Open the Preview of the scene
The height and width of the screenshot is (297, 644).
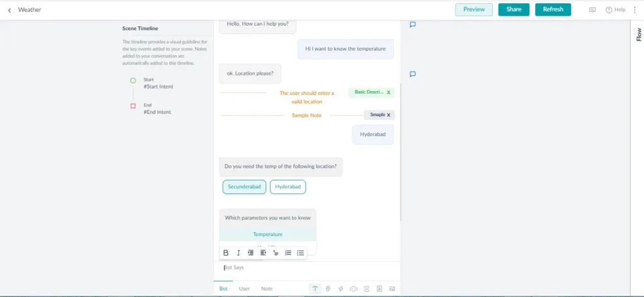coord(474,9)
